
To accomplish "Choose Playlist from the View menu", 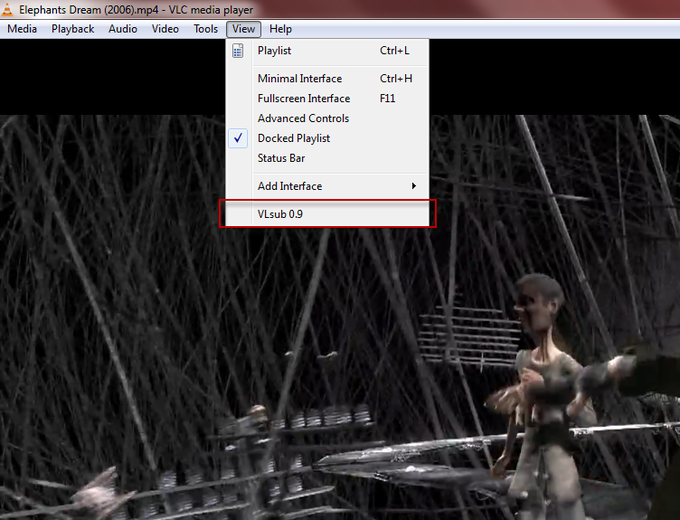I will pos(327,51).
